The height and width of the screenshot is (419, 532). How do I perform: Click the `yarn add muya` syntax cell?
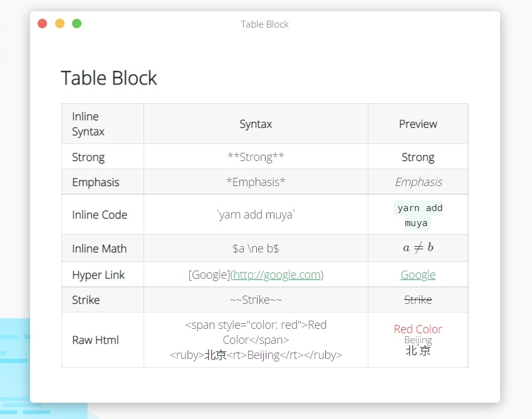click(256, 214)
